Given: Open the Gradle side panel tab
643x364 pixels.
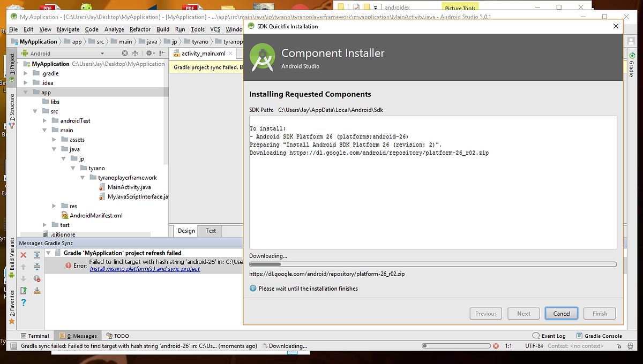Looking at the screenshot, I should (632, 65).
